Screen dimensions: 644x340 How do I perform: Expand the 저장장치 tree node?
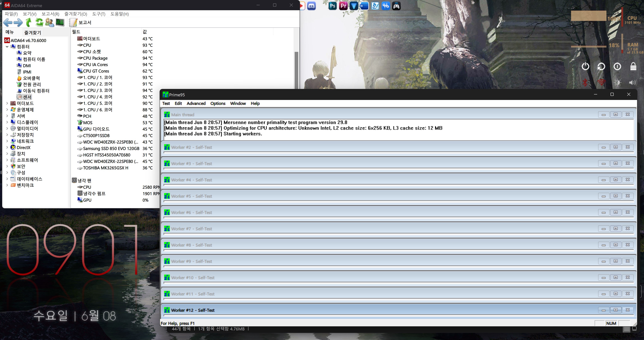point(7,135)
